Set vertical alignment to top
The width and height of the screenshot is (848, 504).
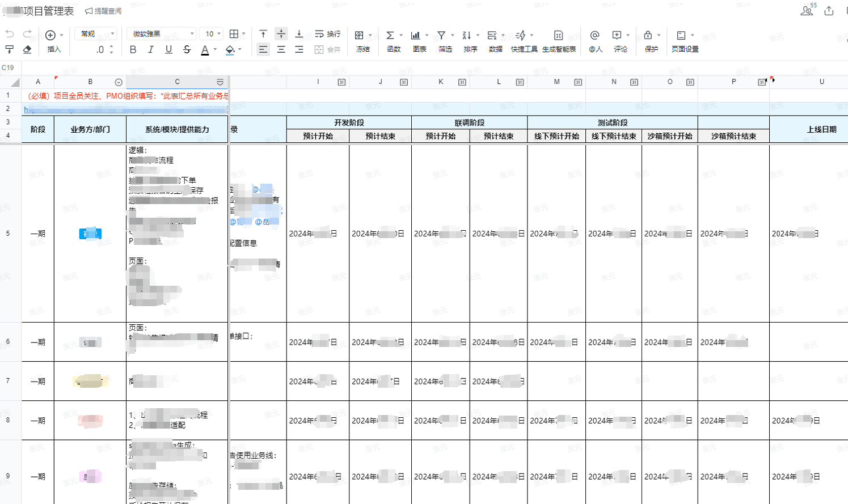pos(263,34)
